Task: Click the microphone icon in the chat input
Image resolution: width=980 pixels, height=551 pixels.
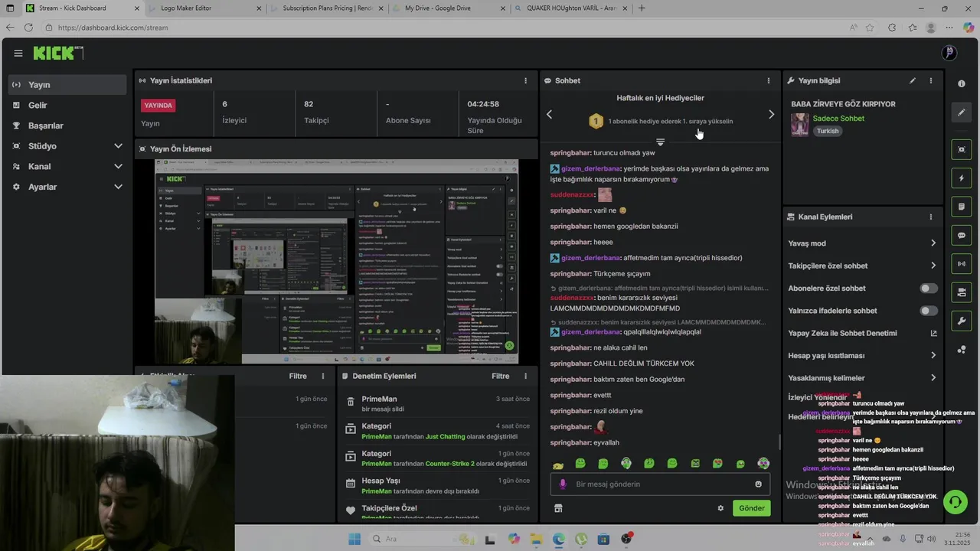Action: tap(563, 484)
